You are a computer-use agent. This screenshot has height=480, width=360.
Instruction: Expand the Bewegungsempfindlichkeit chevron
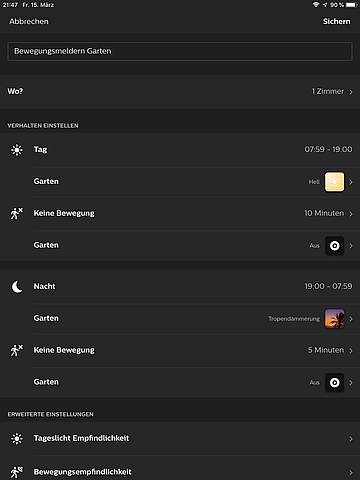[x=351, y=472]
